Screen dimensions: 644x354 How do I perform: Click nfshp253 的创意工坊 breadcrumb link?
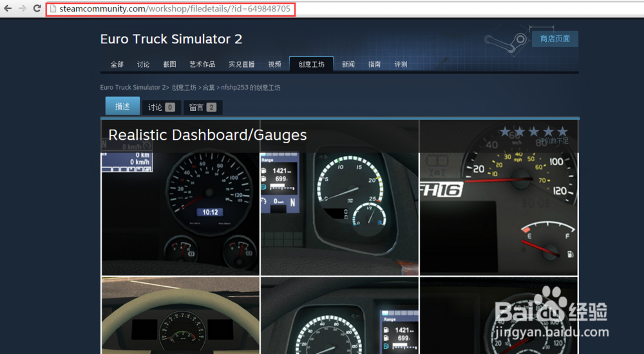[x=251, y=87]
